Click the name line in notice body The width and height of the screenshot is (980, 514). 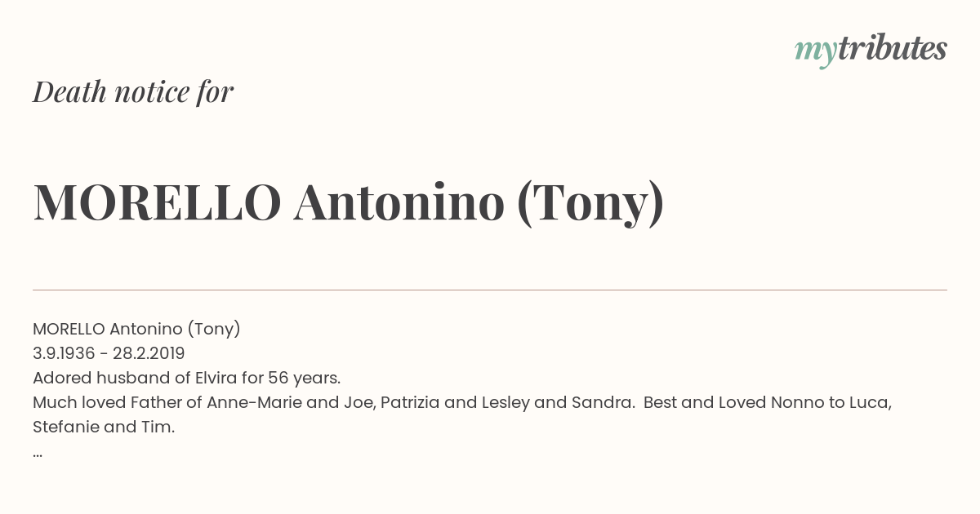tap(136, 329)
